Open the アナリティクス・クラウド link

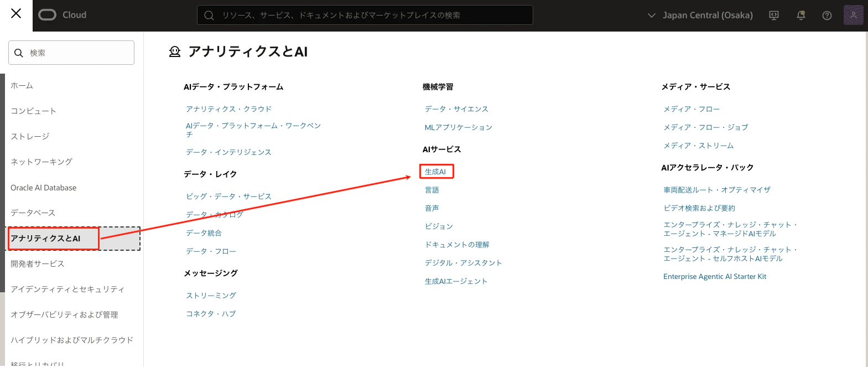tap(228, 109)
